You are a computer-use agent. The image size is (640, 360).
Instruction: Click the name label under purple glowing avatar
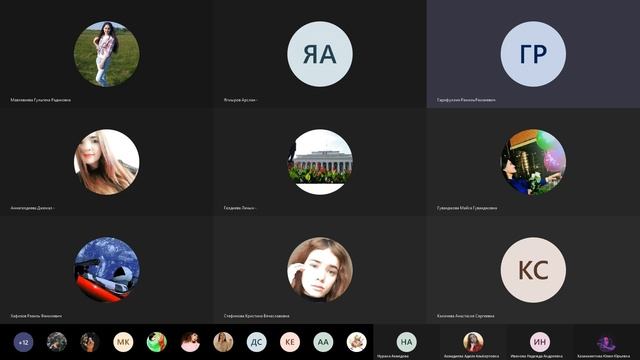[x=603, y=356]
